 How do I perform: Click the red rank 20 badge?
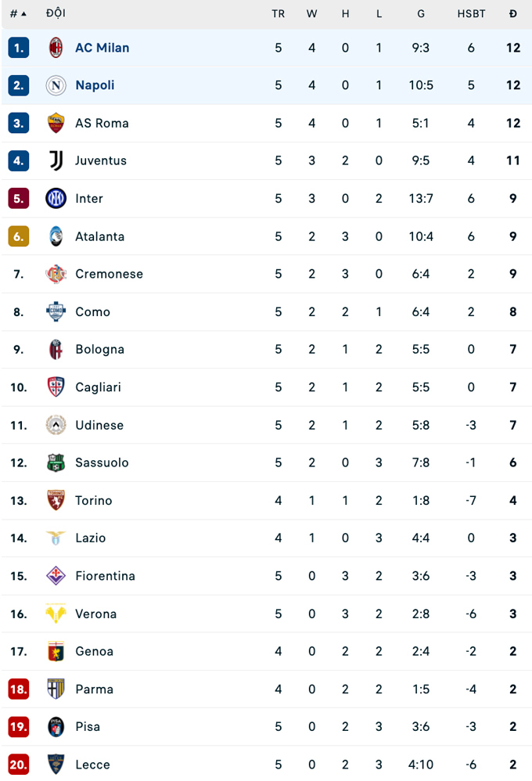click(19, 765)
